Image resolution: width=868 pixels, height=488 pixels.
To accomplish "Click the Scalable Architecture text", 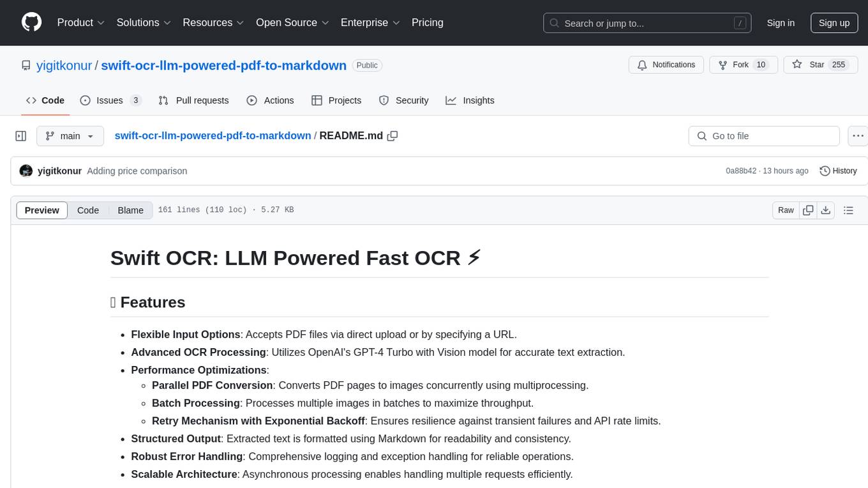I will point(184,474).
